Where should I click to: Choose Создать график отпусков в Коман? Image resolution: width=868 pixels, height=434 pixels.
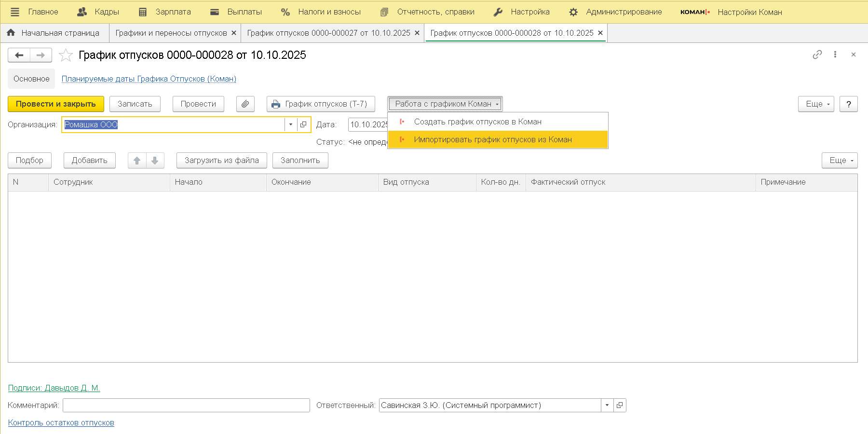pos(477,122)
